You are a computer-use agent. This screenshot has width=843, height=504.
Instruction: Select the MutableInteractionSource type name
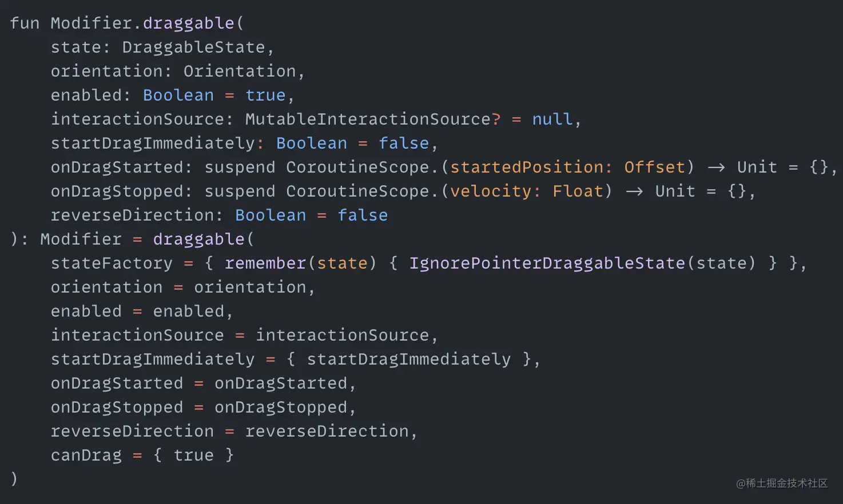click(368, 119)
